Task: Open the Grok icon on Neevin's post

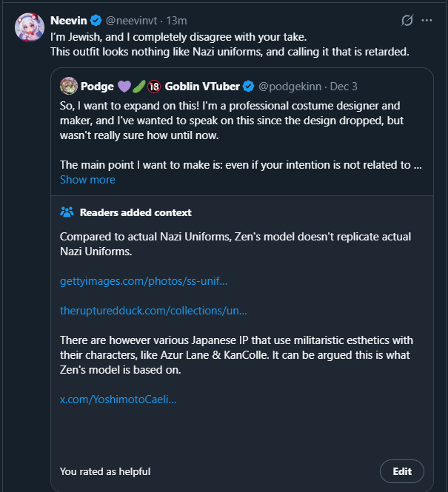Action: (x=406, y=21)
